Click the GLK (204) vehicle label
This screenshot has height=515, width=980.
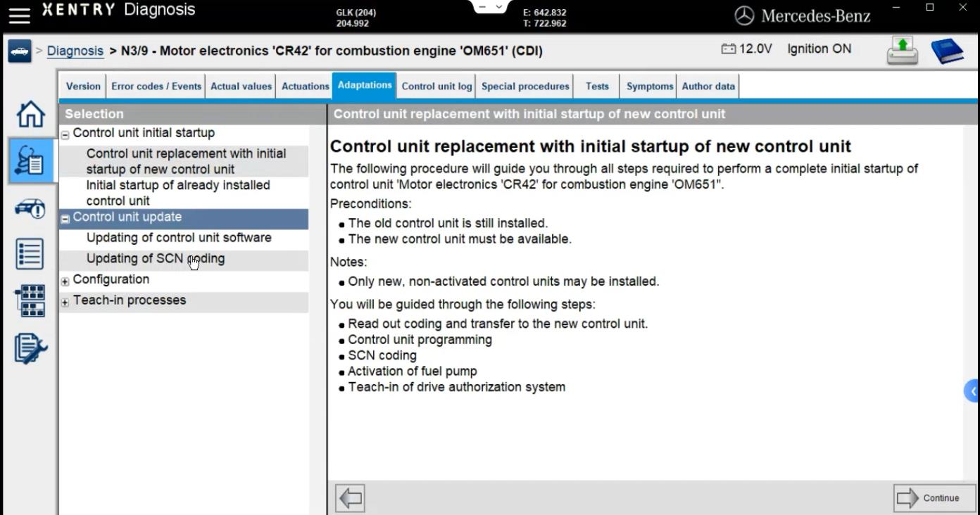356,13
